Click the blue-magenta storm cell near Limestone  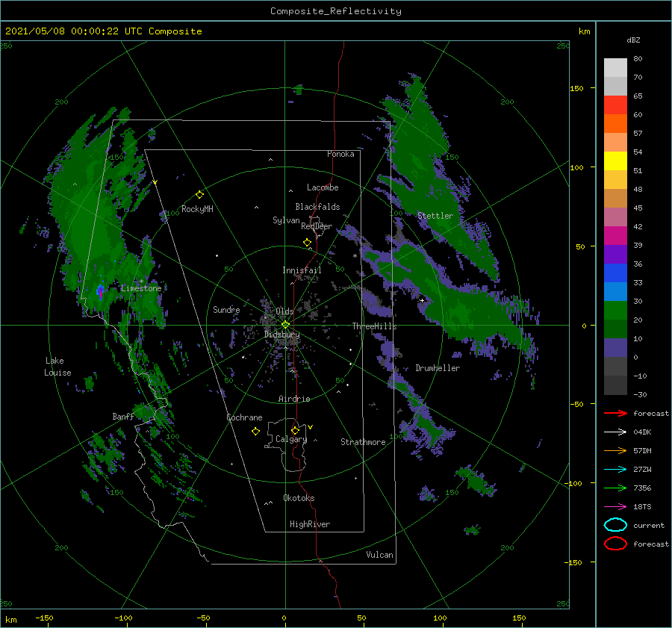coord(100,292)
